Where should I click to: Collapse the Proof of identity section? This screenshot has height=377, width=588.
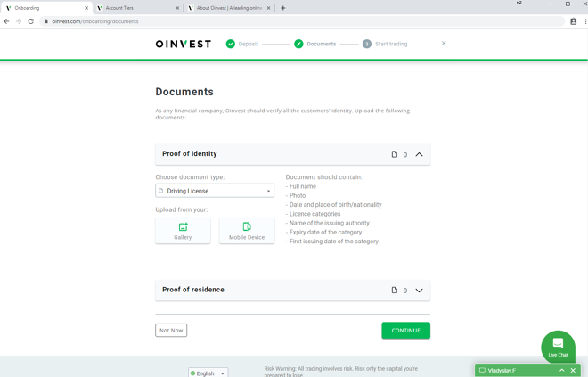coord(419,154)
